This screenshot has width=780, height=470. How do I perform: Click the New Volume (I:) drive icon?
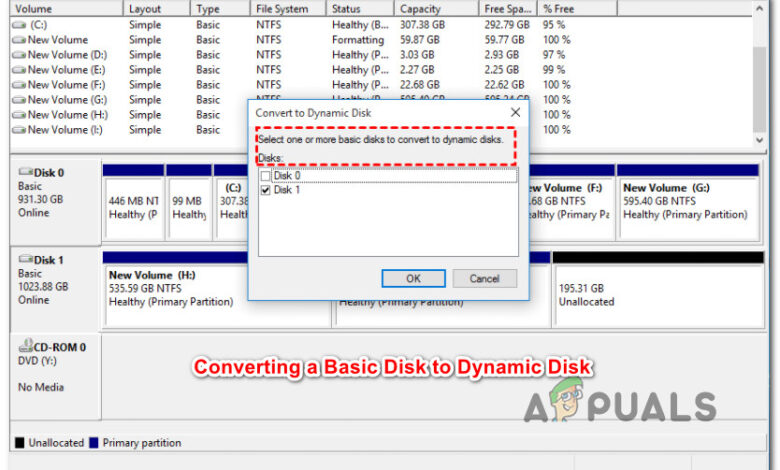tap(19, 130)
